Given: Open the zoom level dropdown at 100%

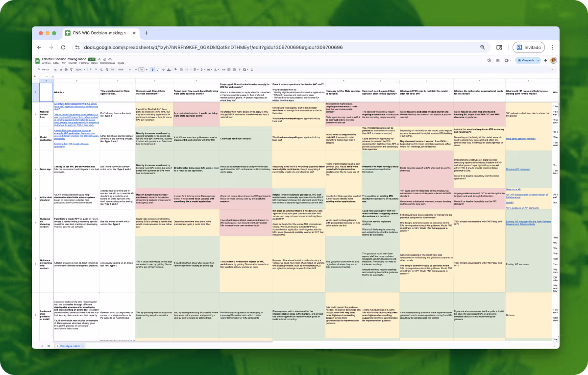Looking at the screenshot, I should tap(79, 69).
